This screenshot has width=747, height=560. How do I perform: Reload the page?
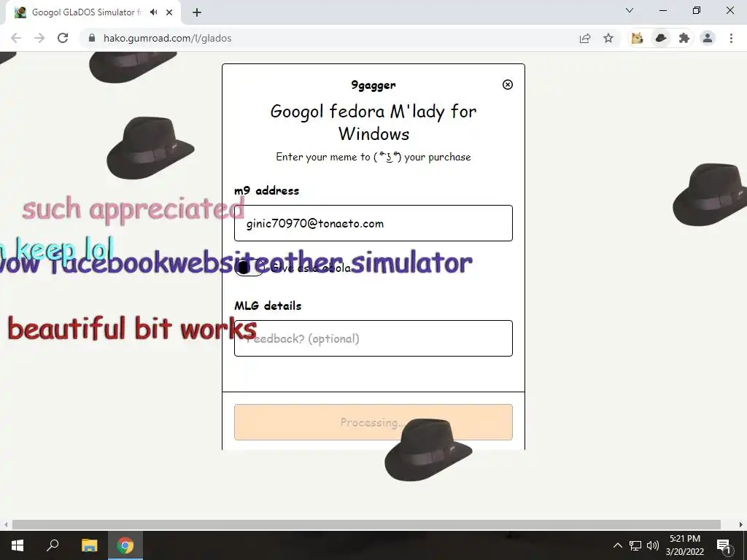click(x=63, y=38)
